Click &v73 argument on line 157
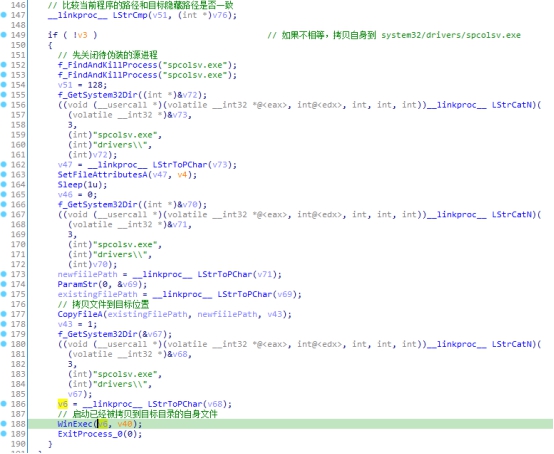The width and height of the screenshot is (554, 454). tap(178, 115)
